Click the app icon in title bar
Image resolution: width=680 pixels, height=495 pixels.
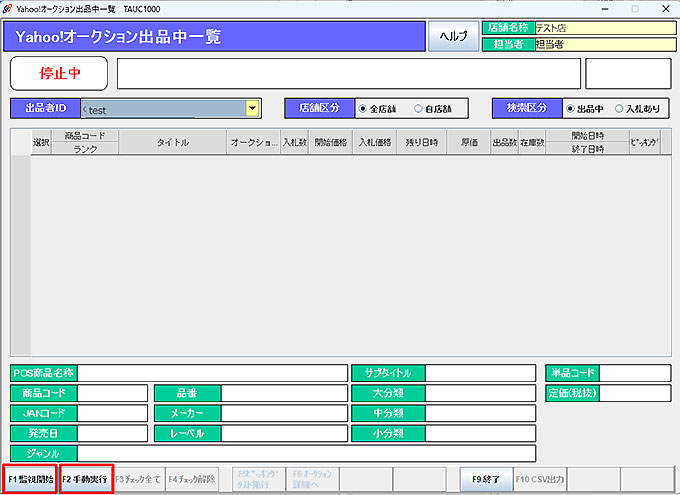[x=8, y=7]
